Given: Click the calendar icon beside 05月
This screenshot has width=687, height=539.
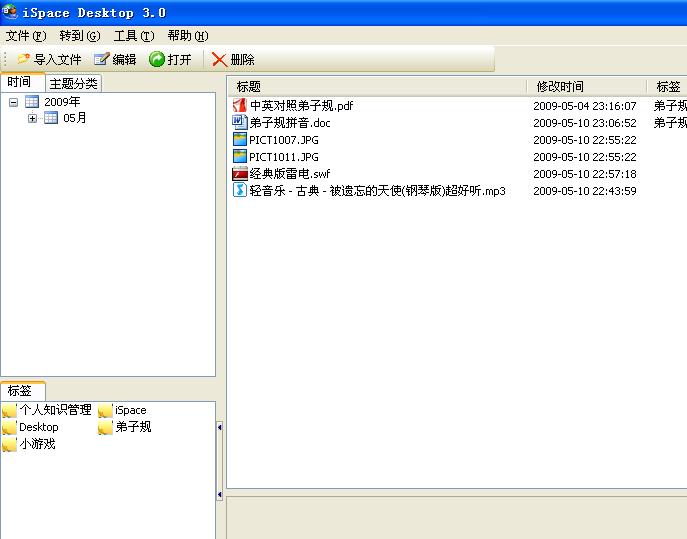Looking at the screenshot, I should 51,118.
